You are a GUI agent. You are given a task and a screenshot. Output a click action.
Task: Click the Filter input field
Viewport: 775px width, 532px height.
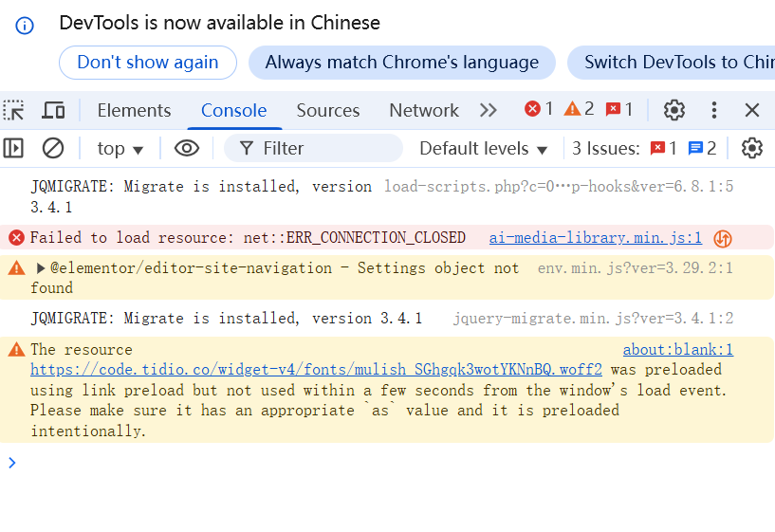[323, 148]
